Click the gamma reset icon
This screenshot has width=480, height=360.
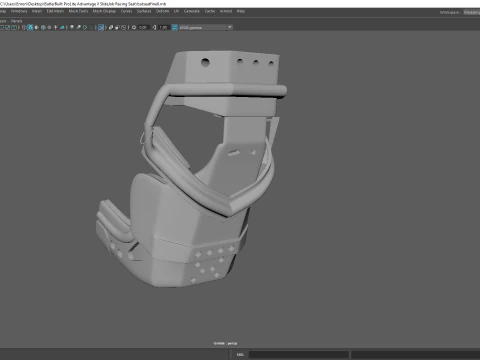pos(154,27)
